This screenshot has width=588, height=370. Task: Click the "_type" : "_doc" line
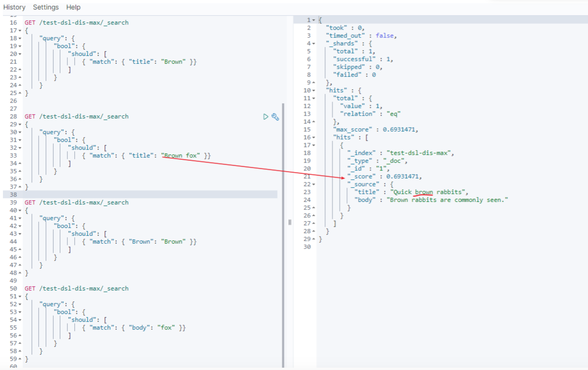coord(377,161)
